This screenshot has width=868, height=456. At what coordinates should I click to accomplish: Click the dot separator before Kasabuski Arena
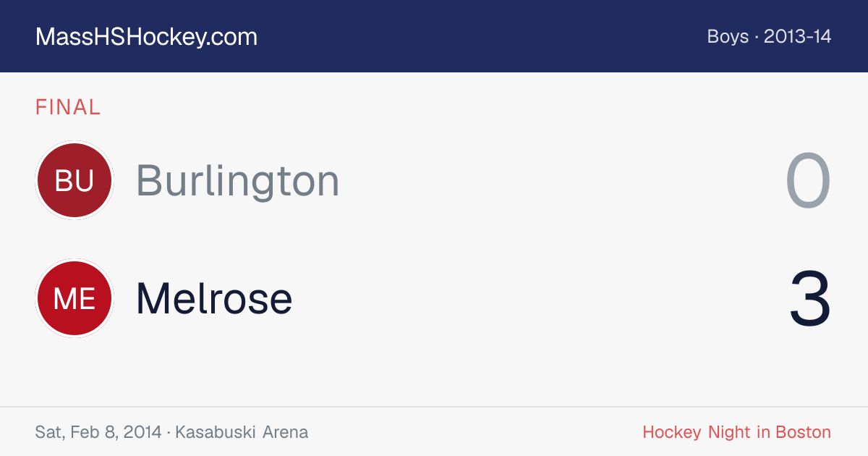(x=169, y=433)
